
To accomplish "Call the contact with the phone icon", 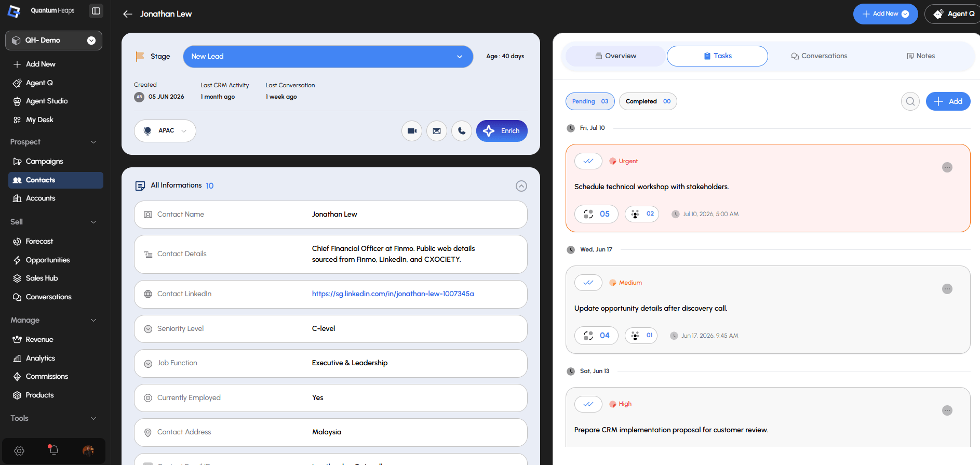I will tap(462, 131).
